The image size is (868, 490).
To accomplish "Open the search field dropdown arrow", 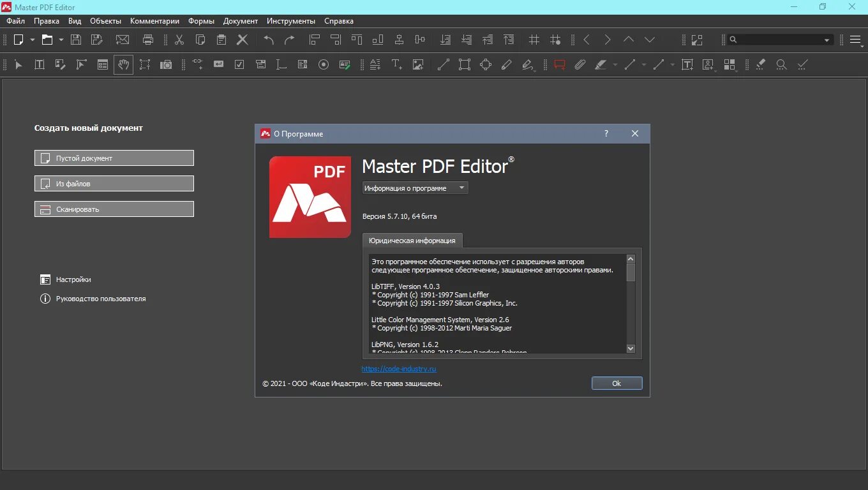I will [x=827, y=40].
